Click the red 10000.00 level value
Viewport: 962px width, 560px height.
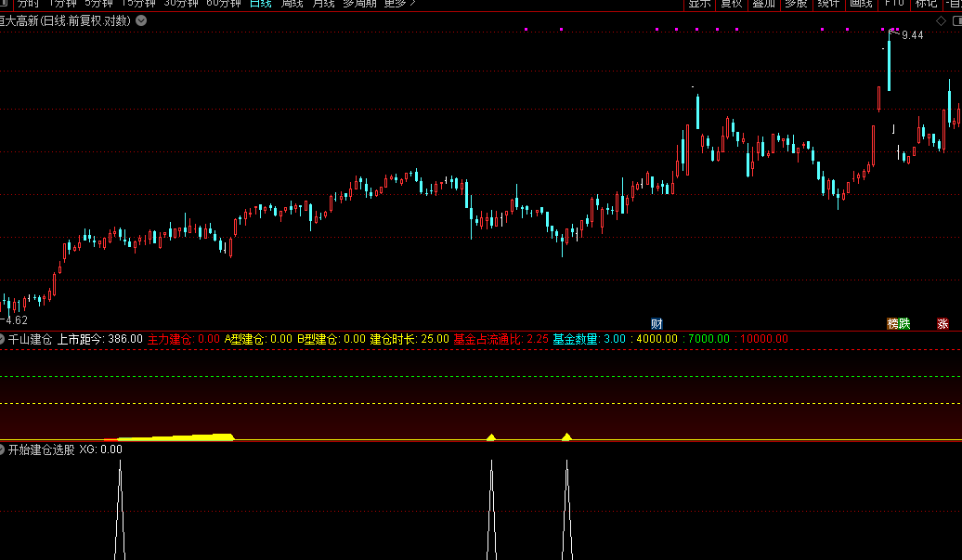[764, 339]
